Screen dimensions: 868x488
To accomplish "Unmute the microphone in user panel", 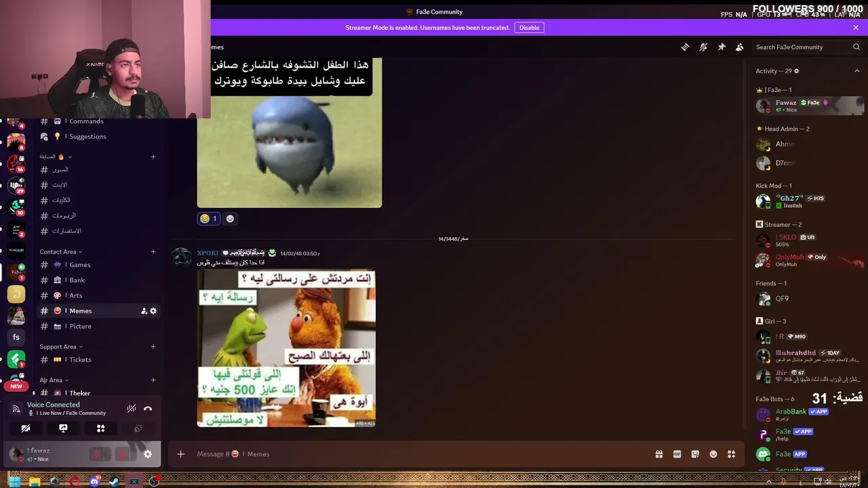I will tap(96, 454).
